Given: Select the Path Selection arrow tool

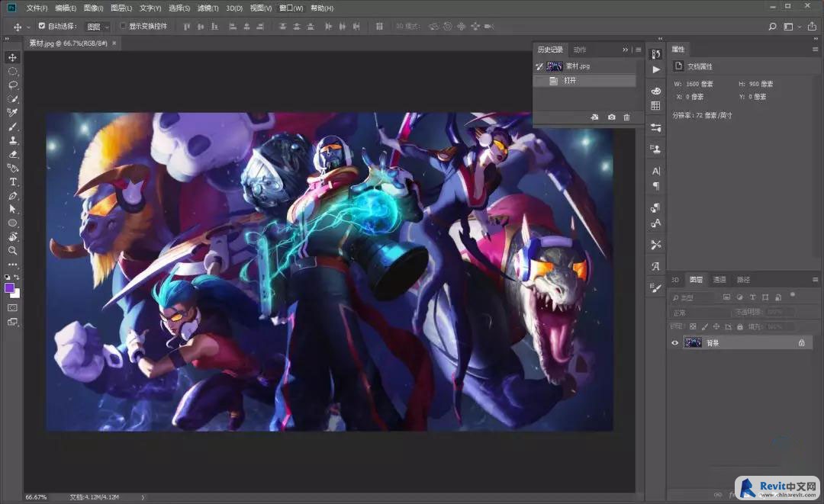Looking at the screenshot, I should 13,209.
